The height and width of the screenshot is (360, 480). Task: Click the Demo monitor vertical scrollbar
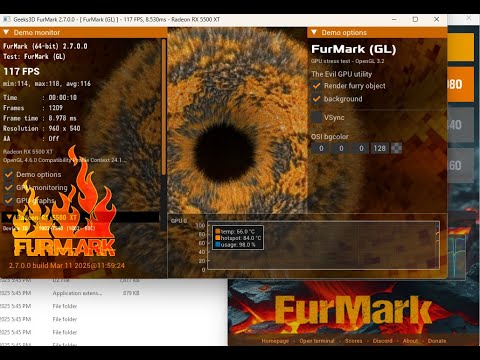pos(164,107)
